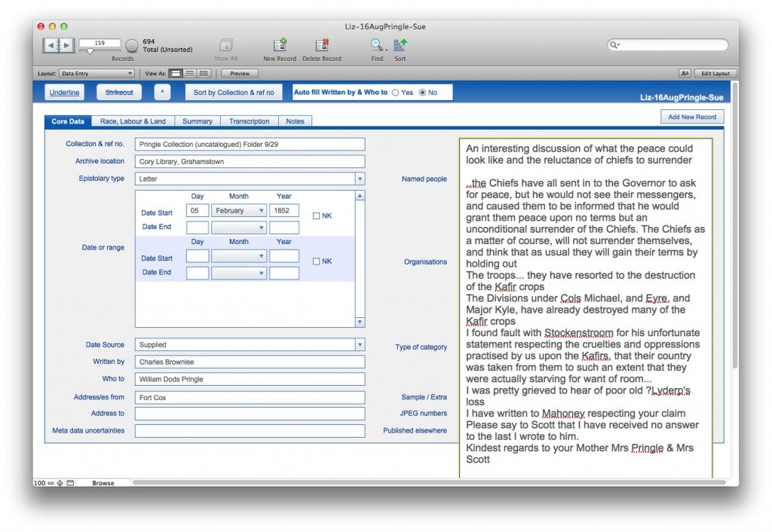
Task: Check the first NK checkbox
Action: pyautogui.click(x=317, y=216)
